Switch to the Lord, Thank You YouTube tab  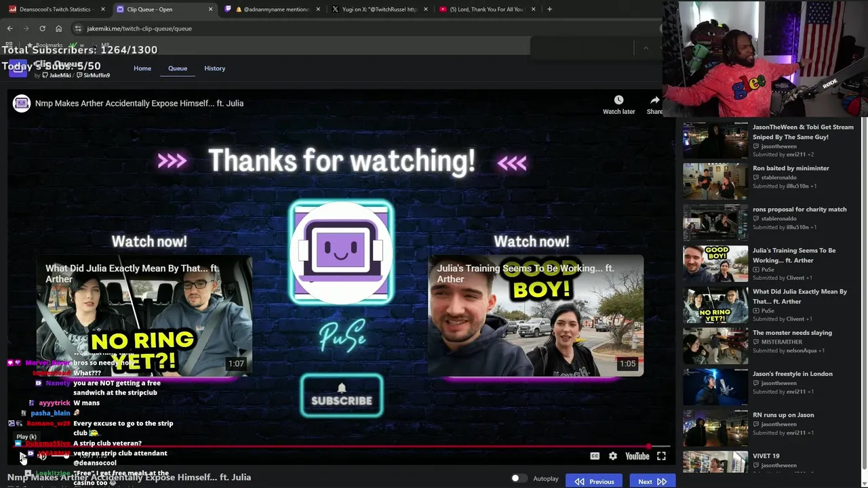487,9
